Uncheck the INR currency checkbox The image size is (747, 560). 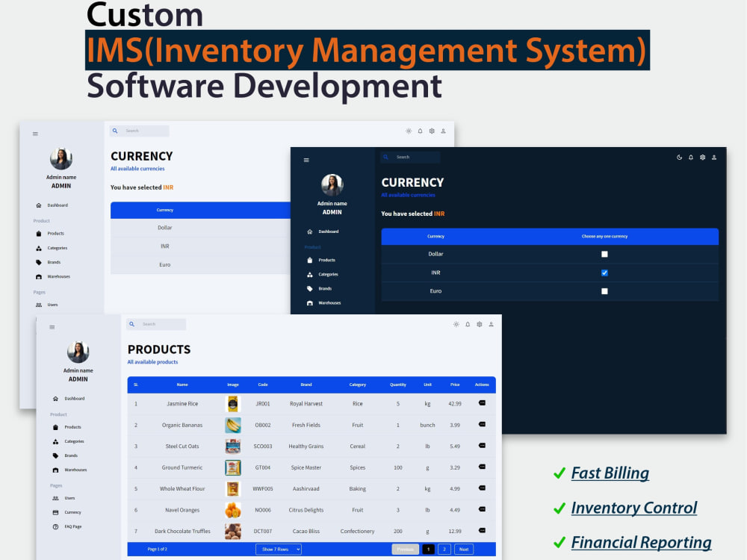[604, 273]
